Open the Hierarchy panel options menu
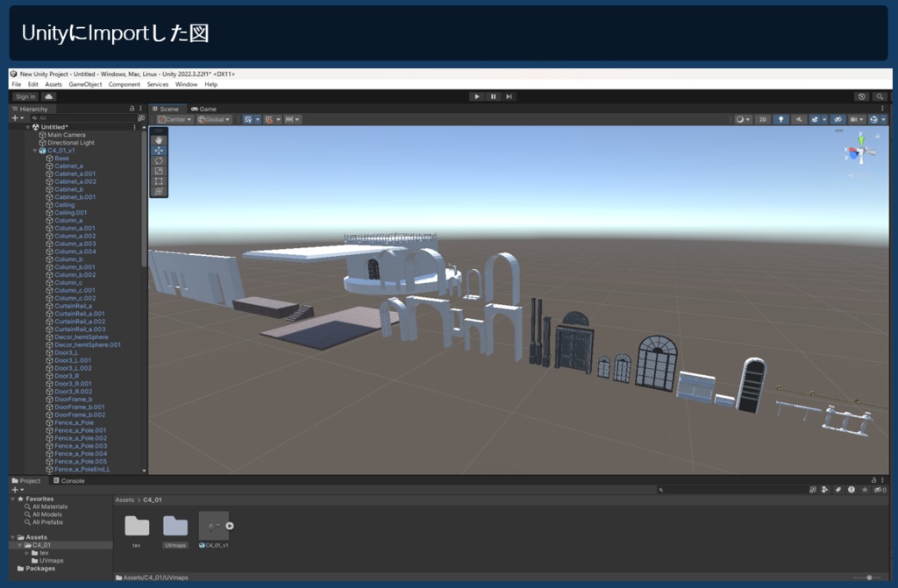Viewport: 898px width, 588px height. (x=141, y=108)
